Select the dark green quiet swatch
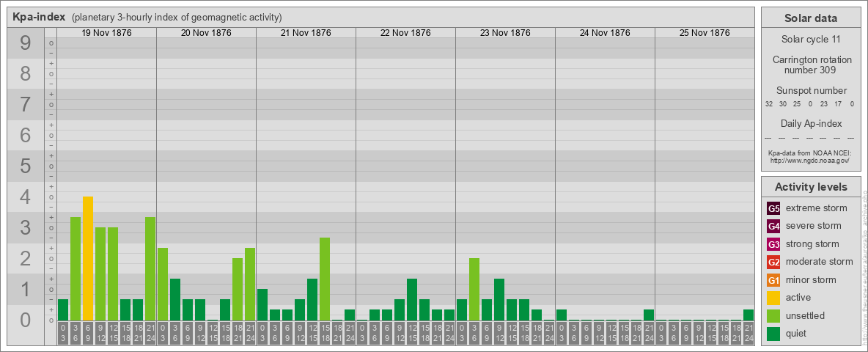Image resolution: width=868 pixels, height=352 pixels. 773,333
